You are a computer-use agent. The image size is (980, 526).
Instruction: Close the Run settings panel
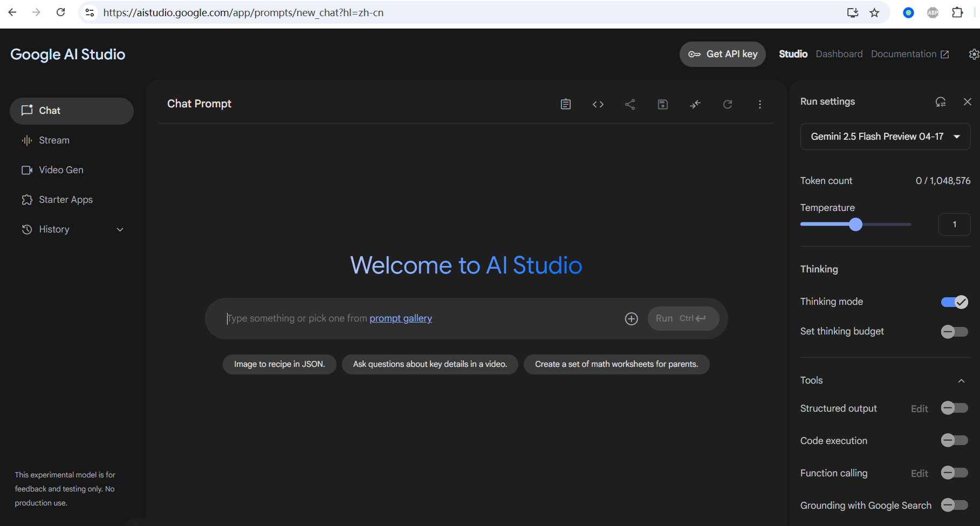pos(968,101)
